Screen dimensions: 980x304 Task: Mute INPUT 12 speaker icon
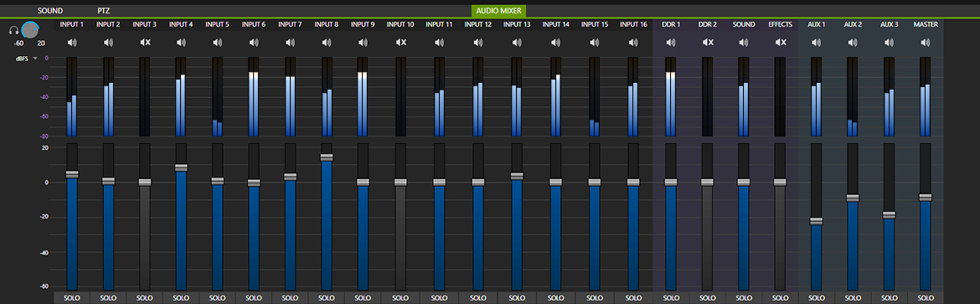478,43
